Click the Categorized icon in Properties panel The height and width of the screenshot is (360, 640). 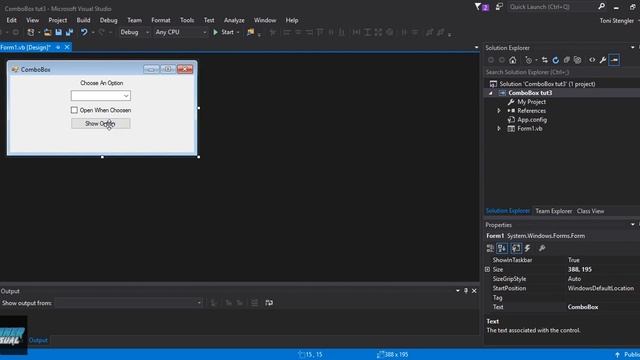490,248
